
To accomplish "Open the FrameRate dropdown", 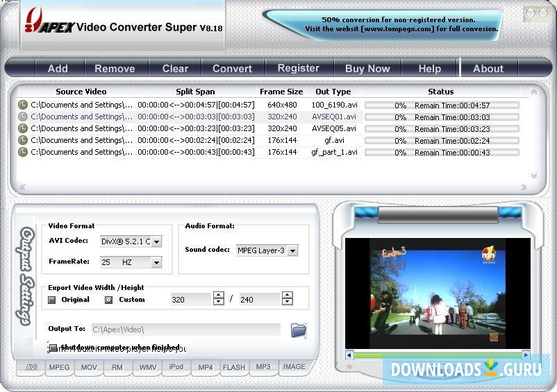I will click(x=156, y=262).
